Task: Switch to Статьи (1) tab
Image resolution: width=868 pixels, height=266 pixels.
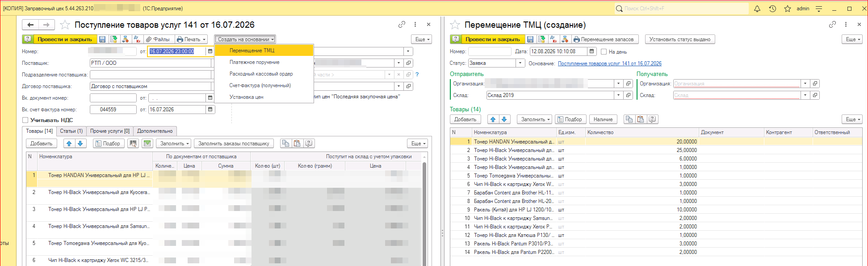Action: click(71, 131)
